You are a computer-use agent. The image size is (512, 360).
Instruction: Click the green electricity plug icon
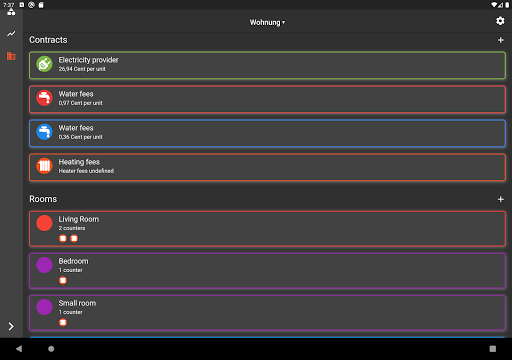click(44, 64)
